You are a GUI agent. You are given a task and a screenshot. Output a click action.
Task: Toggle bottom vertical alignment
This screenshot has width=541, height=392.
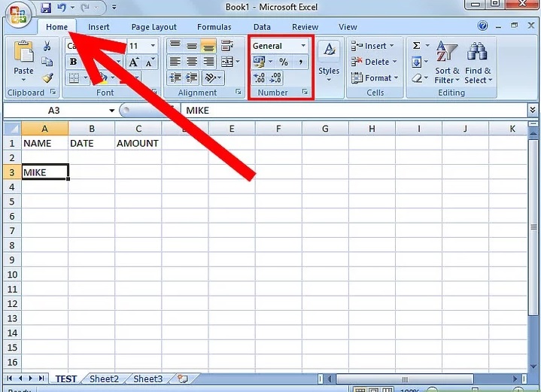208,45
